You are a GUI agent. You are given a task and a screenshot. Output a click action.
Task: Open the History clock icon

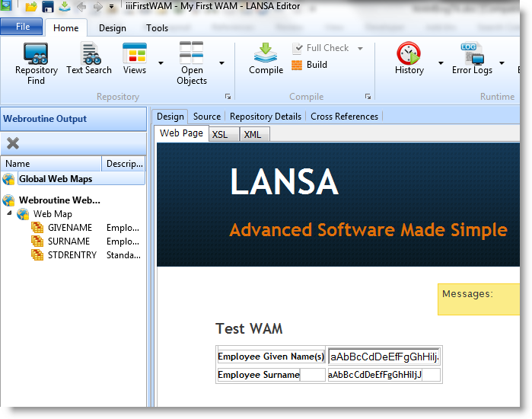click(x=409, y=53)
